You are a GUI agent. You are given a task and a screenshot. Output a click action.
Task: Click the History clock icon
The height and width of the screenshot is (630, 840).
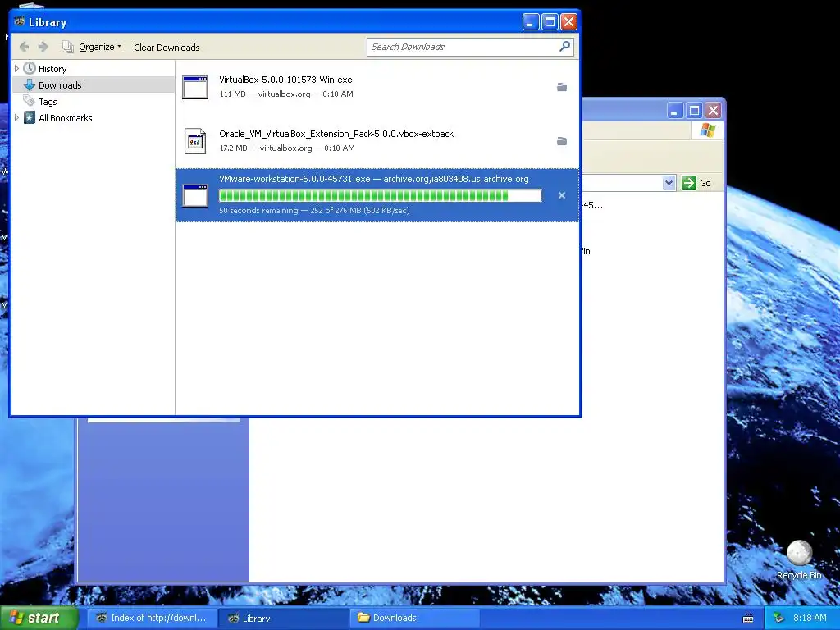[30, 68]
